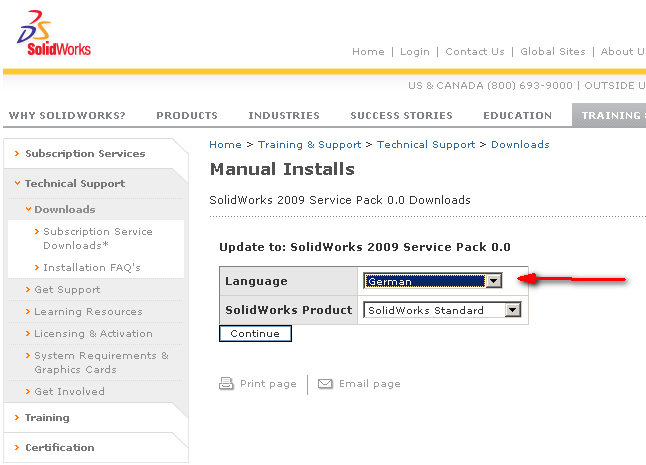
Task: Click the envelope icon beside Email page
Action: 325,383
